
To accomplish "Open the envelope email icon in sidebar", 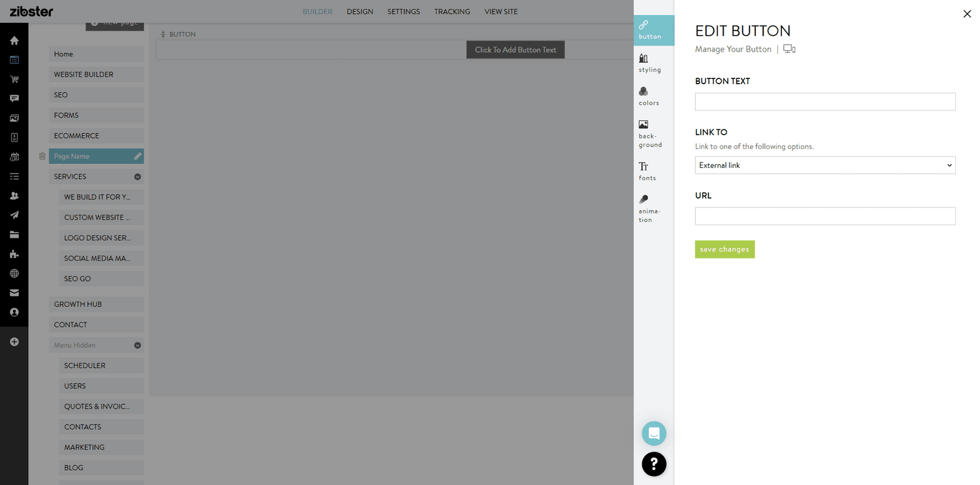I will [x=14, y=293].
